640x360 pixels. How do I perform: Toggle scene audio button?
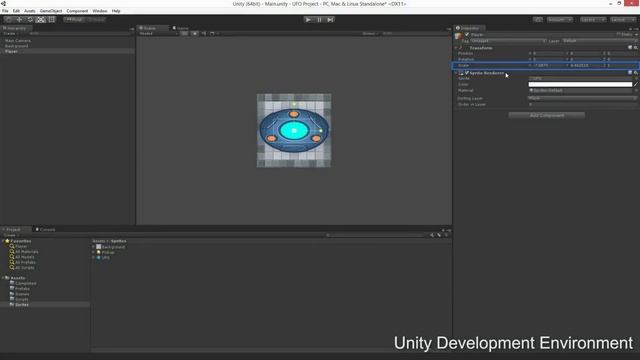pyautogui.click(x=204, y=33)
